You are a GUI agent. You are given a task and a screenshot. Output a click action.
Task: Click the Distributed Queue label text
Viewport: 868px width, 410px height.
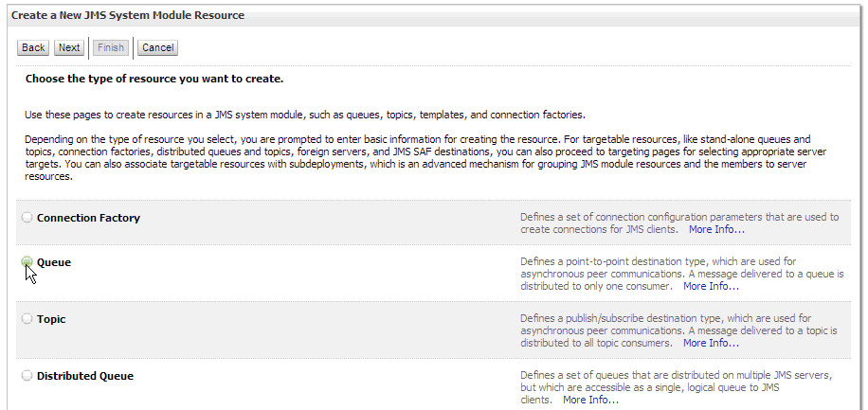[x=85, y=376]
